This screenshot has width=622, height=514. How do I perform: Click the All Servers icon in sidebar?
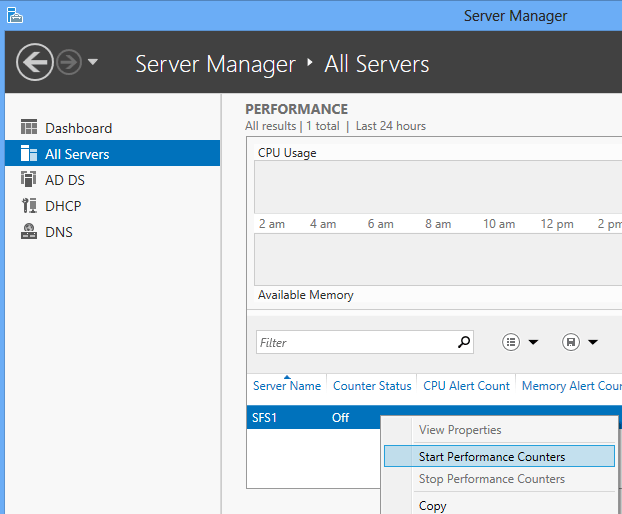(29, 153)
